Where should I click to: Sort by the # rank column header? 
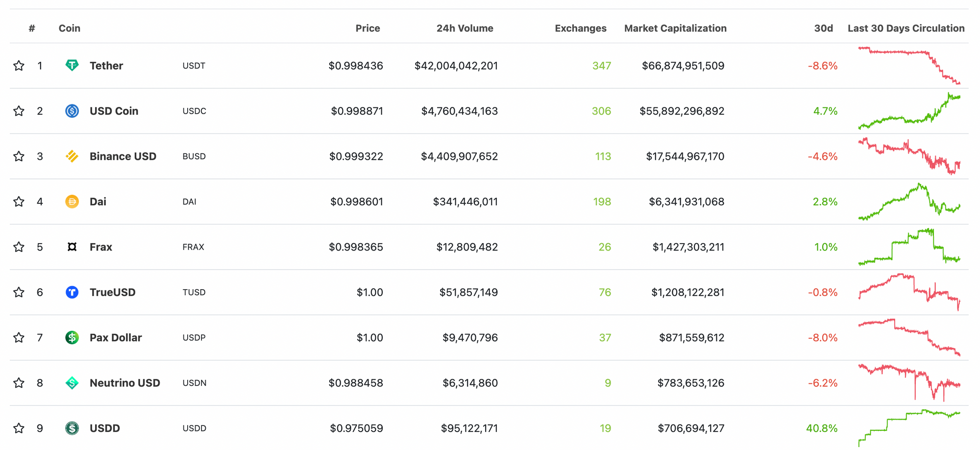(x=32, y=28)
